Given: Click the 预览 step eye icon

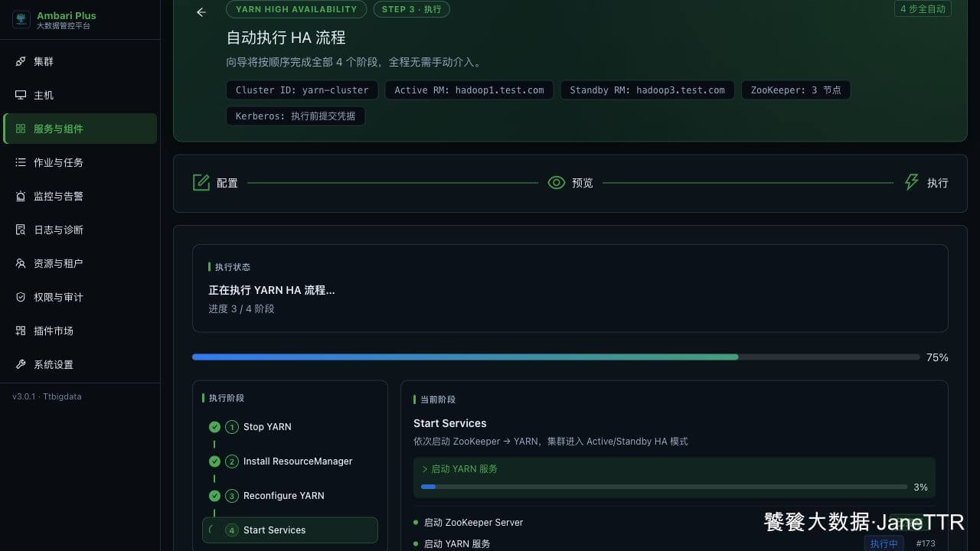Looking at the screenshot, I should point(557,182).
